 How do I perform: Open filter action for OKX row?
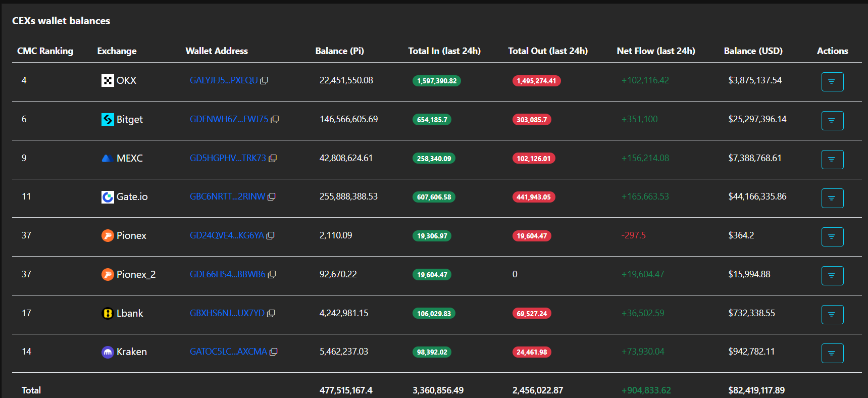click(832, 82)
